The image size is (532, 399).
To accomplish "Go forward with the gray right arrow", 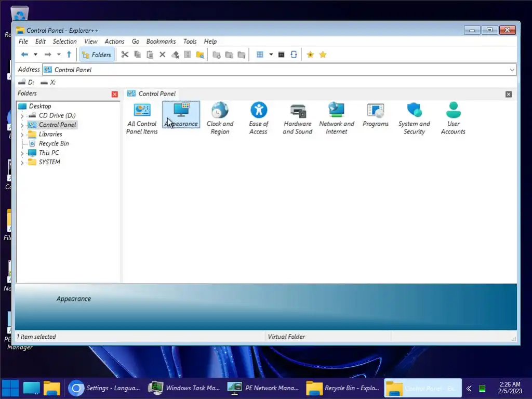I will click(48, 55).
